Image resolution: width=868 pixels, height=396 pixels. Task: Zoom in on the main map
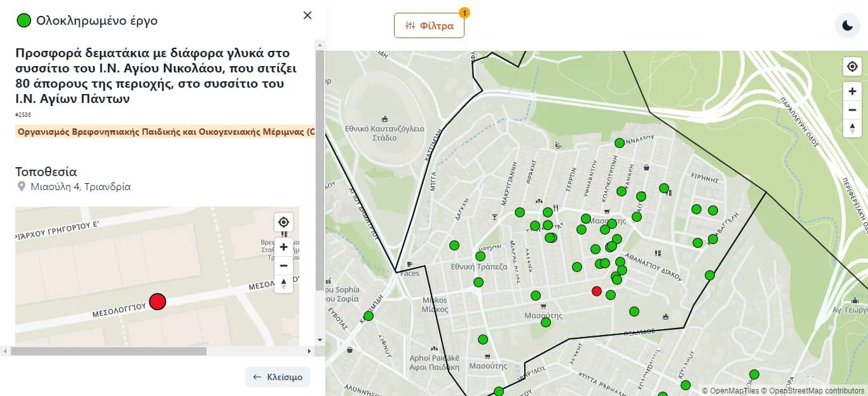click(x=852, y=92)
